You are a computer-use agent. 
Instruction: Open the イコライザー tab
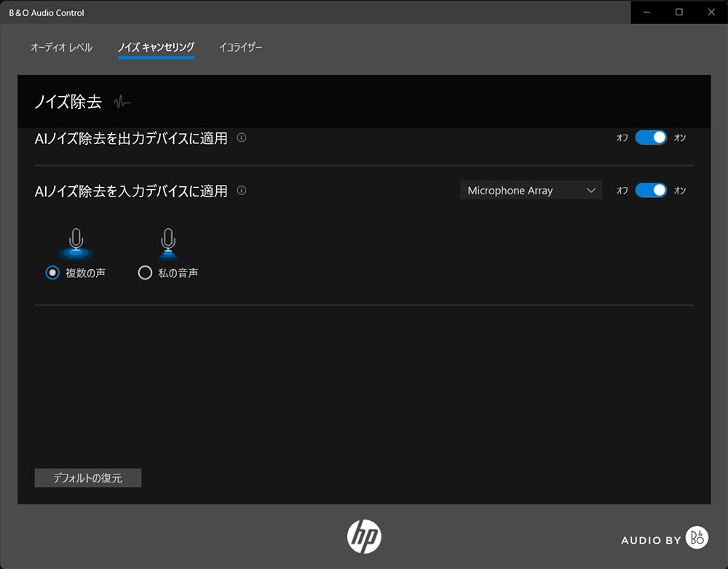240,47
